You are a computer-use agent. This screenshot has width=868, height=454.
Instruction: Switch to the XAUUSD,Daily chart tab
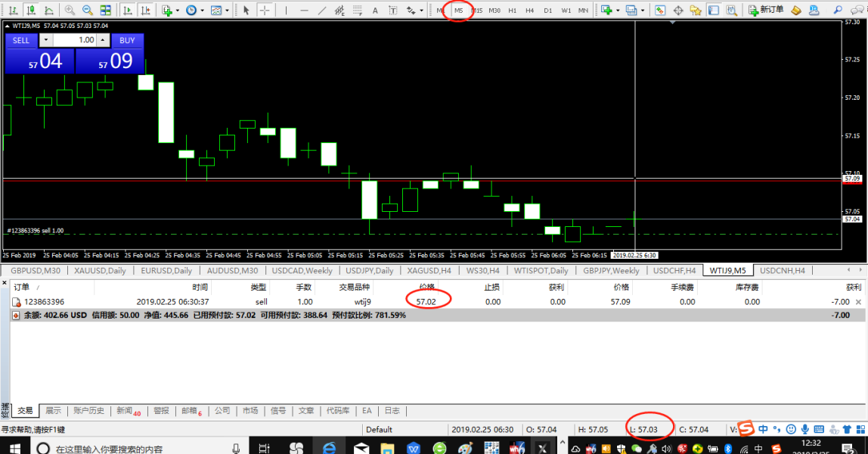tap(100, 271)
